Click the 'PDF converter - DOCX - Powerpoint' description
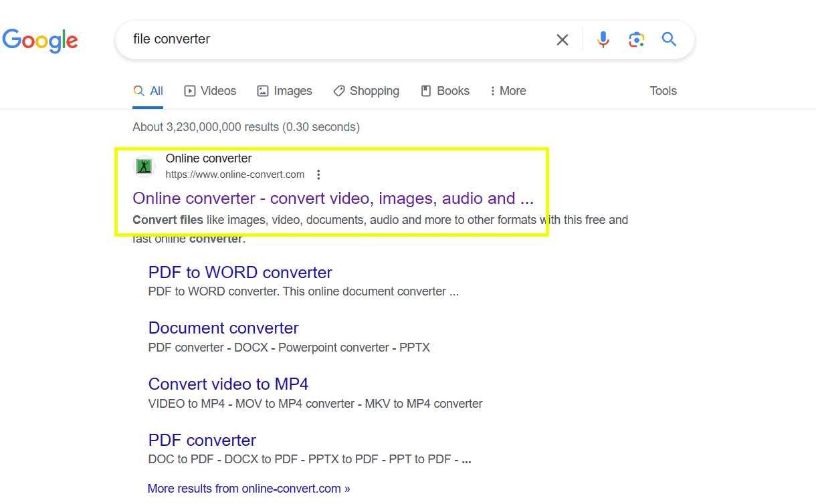 289,348
